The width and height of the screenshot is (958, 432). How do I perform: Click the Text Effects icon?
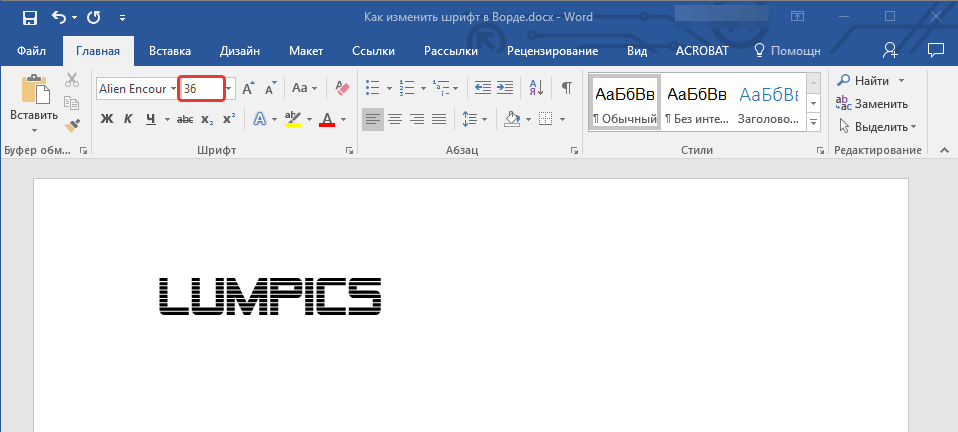pyautogui.click(x=259, y=119)
